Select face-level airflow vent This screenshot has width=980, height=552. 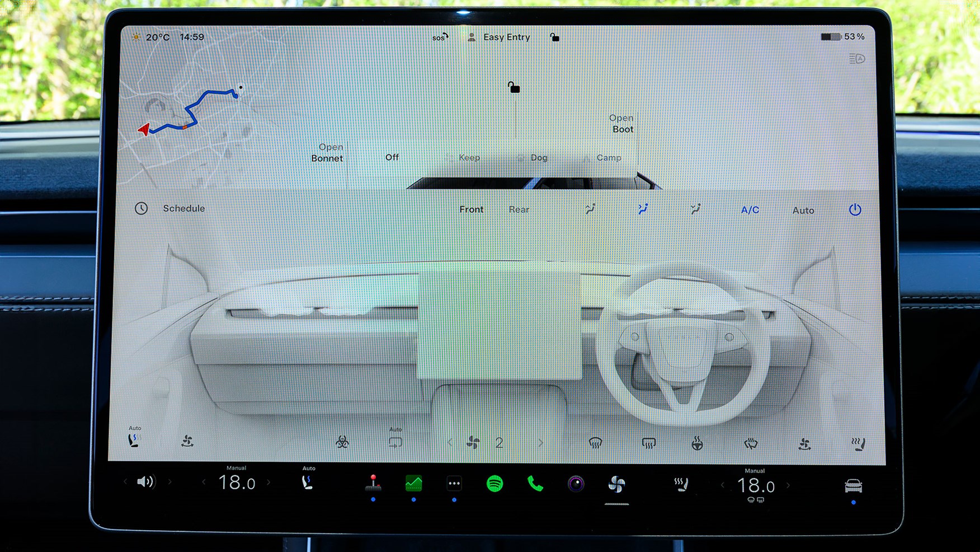643,209
